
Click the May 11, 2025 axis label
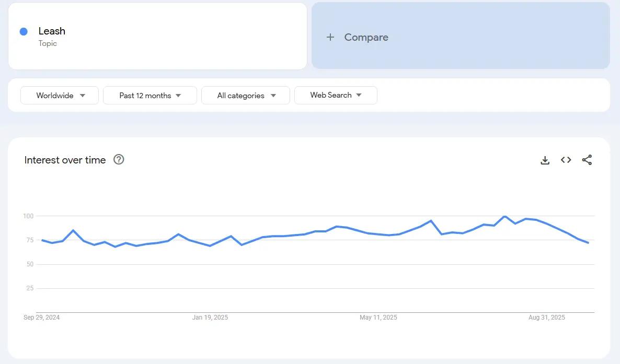(x=378, y=318)
